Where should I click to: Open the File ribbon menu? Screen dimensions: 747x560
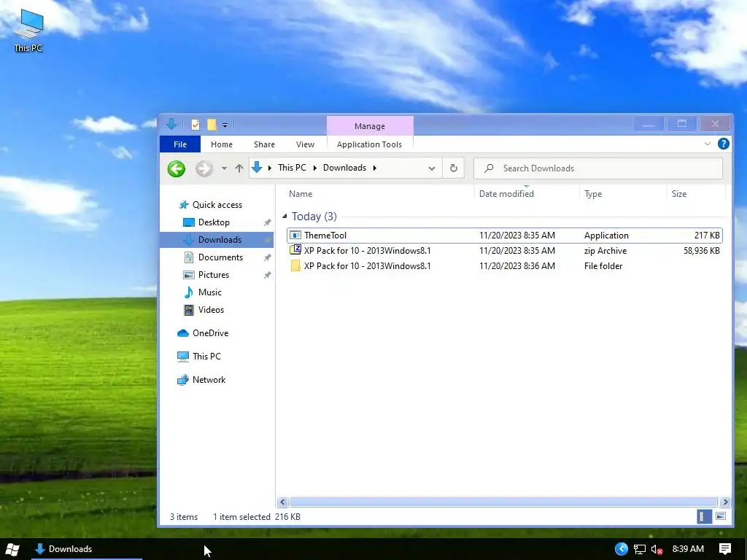[180, 144]
